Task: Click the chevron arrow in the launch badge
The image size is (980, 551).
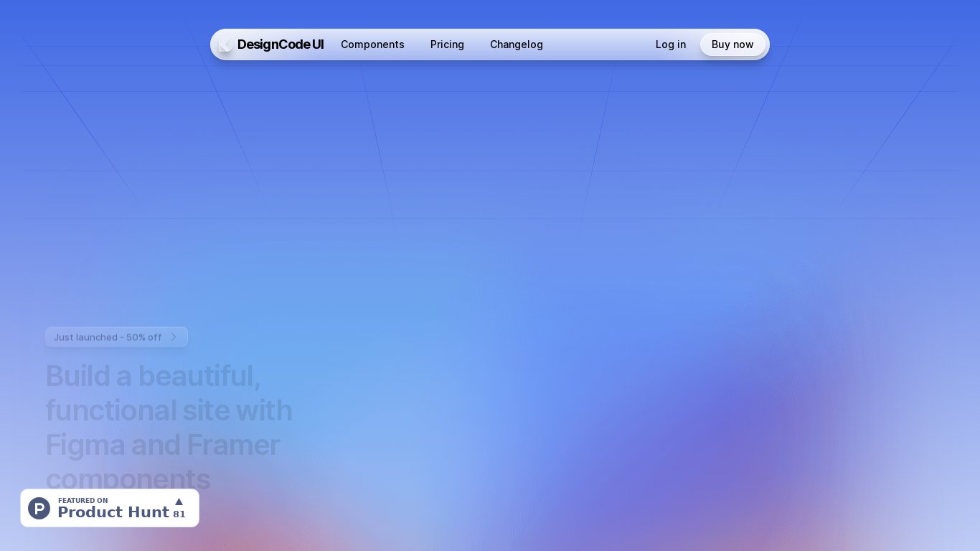Action: [x=174, y=337]
